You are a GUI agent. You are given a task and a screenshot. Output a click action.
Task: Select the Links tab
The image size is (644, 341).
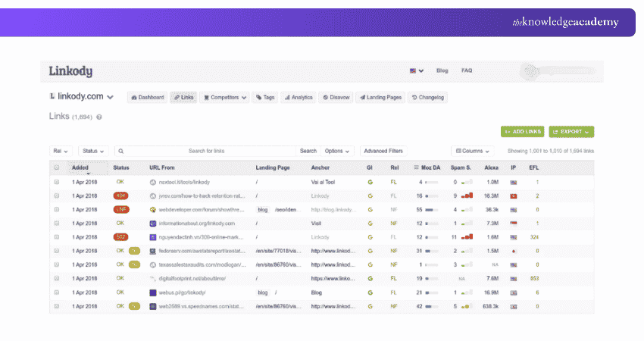[183, 97]
